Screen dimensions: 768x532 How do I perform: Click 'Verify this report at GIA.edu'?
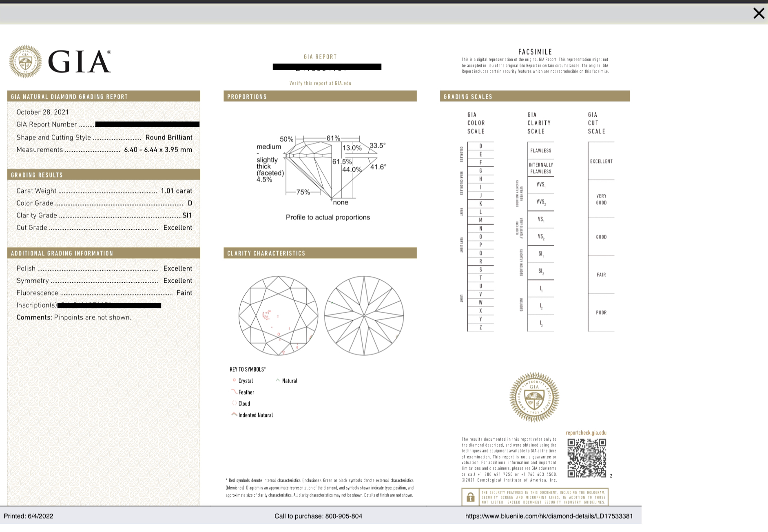(x=320, y=83)
